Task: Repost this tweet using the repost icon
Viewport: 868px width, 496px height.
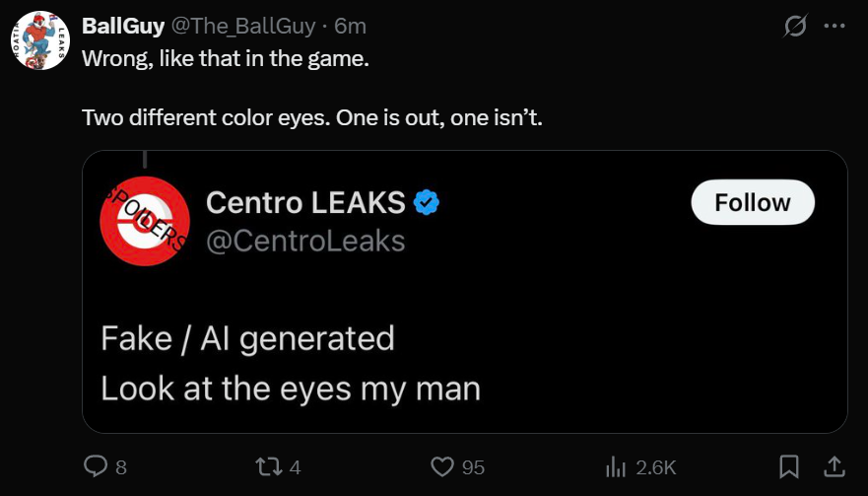Action: click(x=268, y=465)
